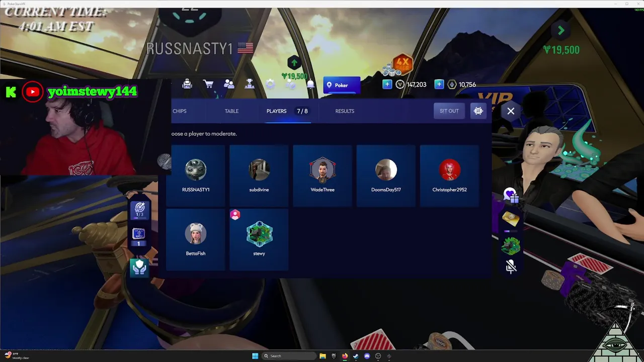Click the 147,203 chip balance

click(x=412, y=84)
